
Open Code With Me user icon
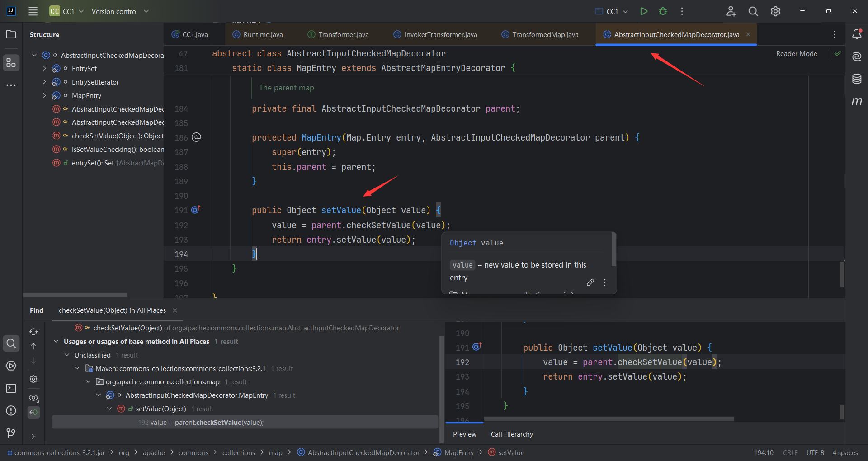(731, 11)
